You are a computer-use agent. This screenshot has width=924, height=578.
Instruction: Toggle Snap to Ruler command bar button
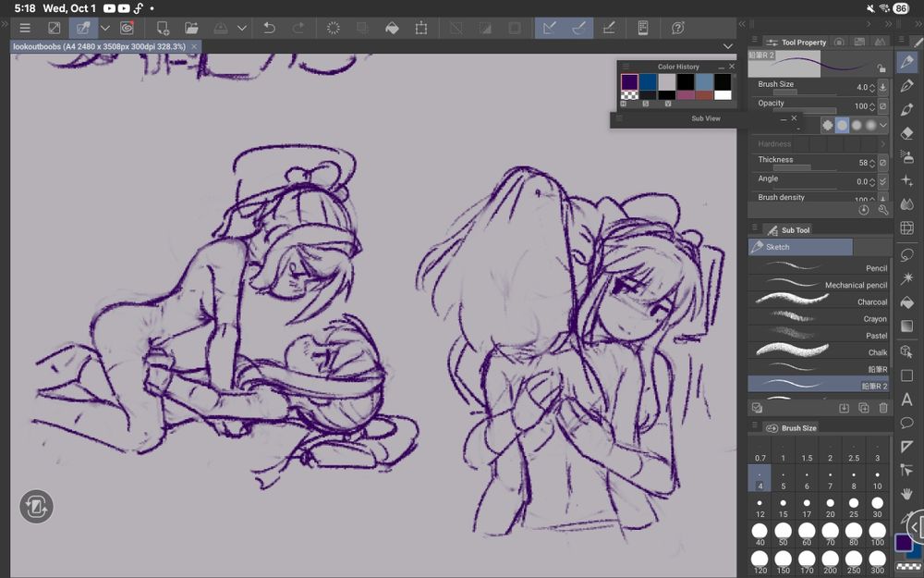pos(550,28)
